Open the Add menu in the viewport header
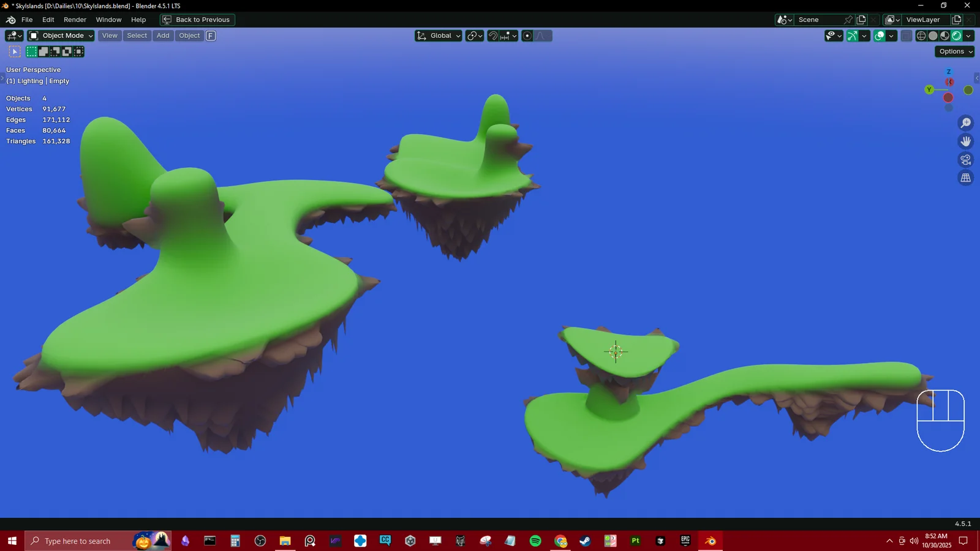 [162, 36]
